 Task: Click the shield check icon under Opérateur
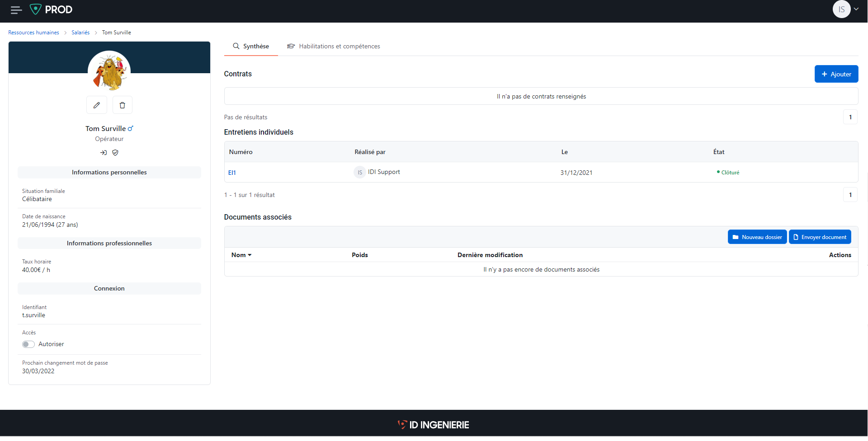(115, 153)
